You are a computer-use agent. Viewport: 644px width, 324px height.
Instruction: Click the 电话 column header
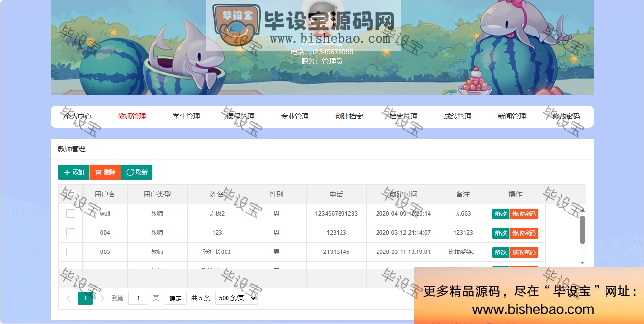pyautogui.click(x=336, y=194)
